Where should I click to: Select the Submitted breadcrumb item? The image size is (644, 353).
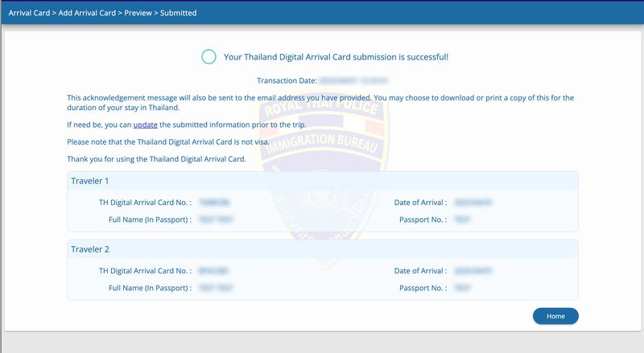click(x=178, y=13)
